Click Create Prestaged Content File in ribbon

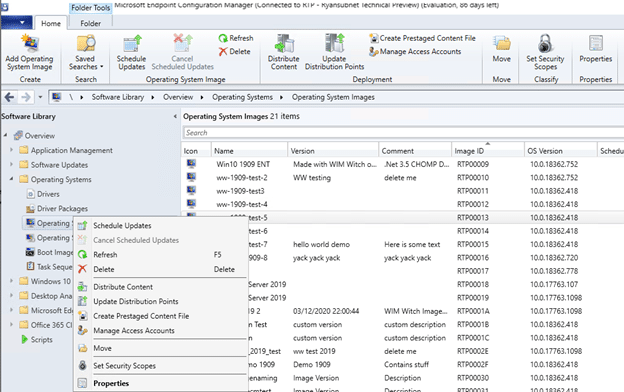423,38
